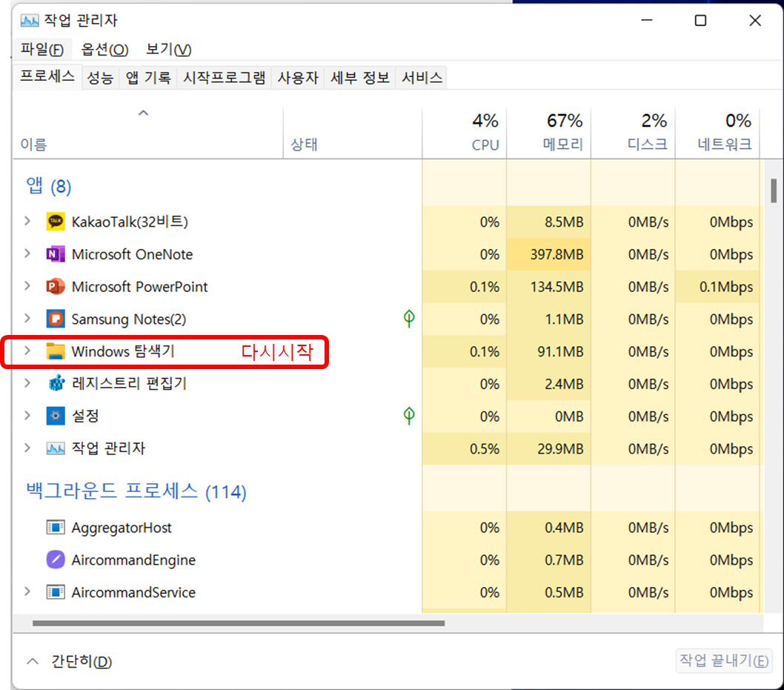The image size is (784, 690).
Task: Click the Task Manager title bar icon
Action: 30,21
